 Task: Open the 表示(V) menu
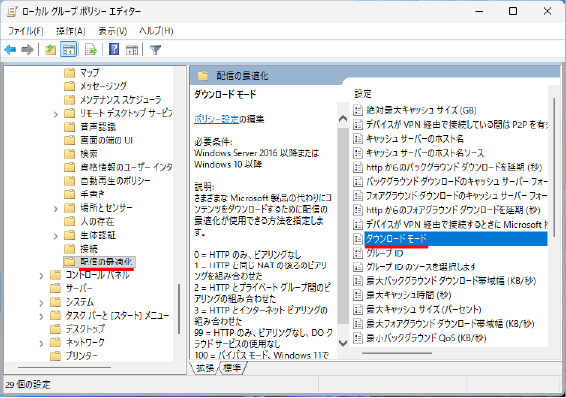point(113,31)
